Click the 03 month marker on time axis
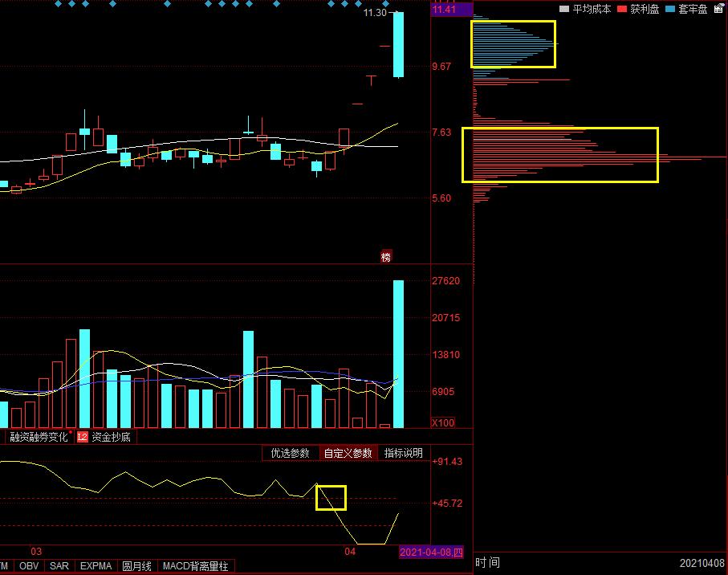Screen dimensions: 728x575 36,552
